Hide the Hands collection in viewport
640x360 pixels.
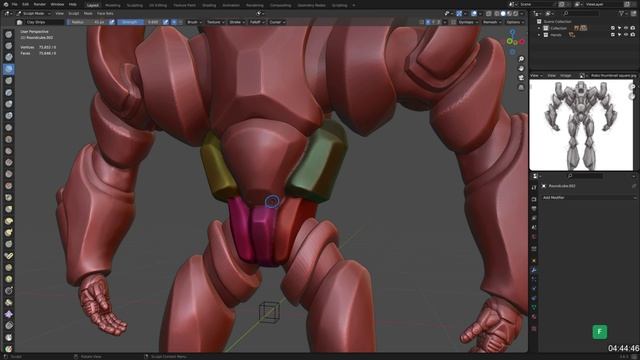[x=626, y=35]
